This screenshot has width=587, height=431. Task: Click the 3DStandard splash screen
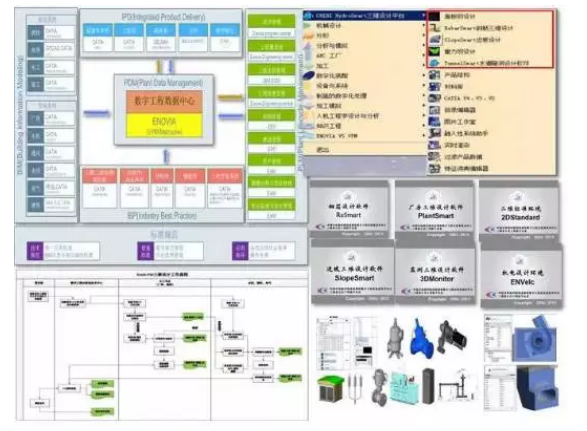pyautogui.click(x=520, y=210)
